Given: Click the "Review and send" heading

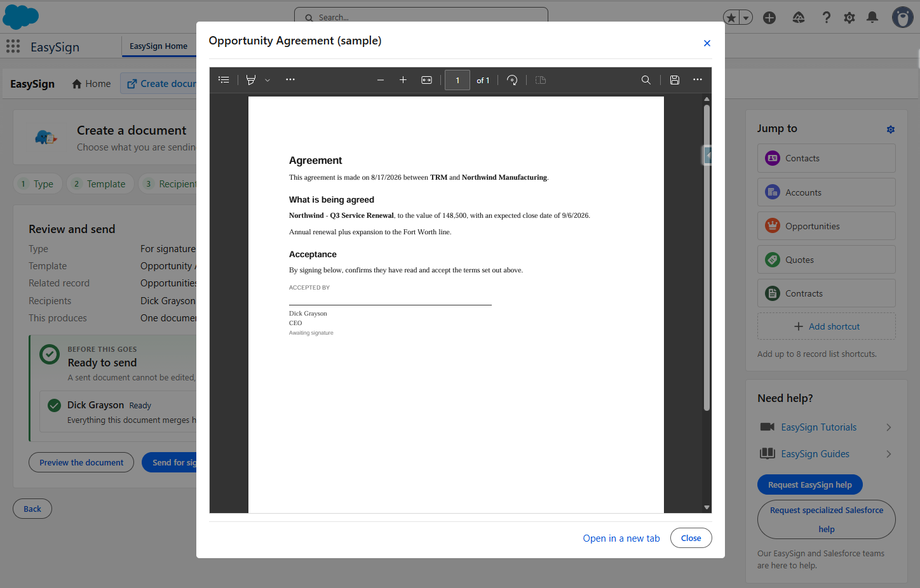Looking at the screenshot, I should click(72, 229).
